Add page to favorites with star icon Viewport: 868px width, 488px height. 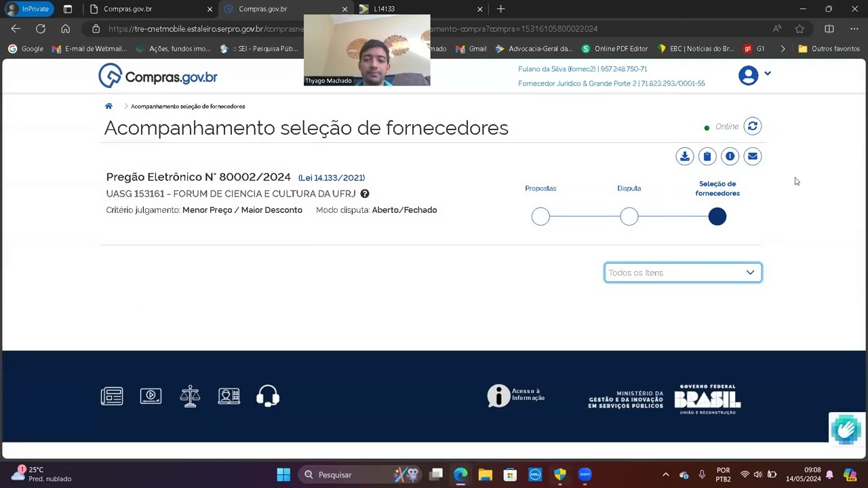[800, 29]
